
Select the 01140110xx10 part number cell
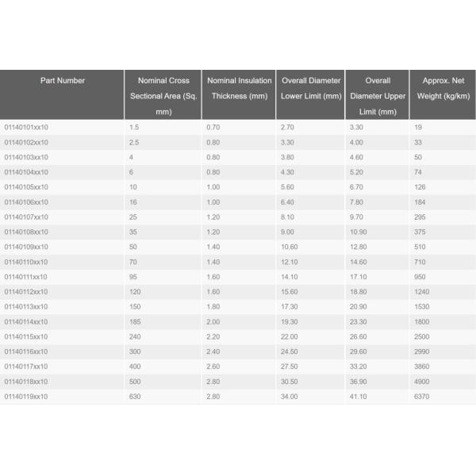point(26,262)
